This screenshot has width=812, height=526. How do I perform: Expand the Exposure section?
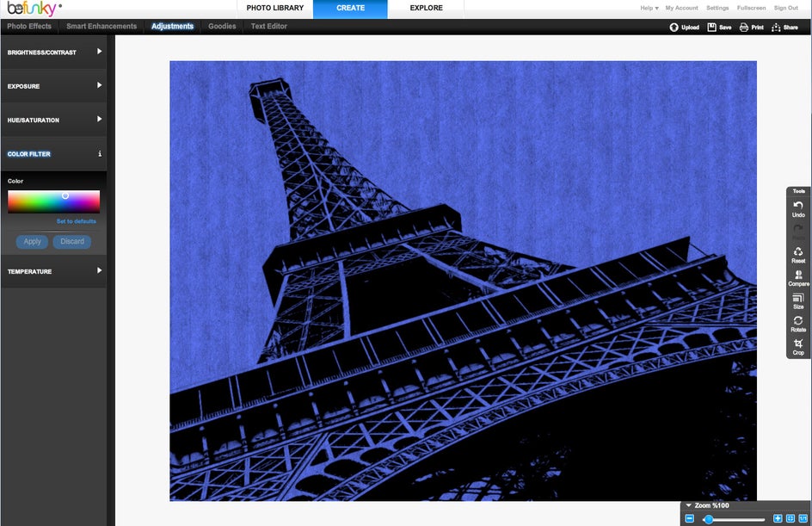click(54, 86)
